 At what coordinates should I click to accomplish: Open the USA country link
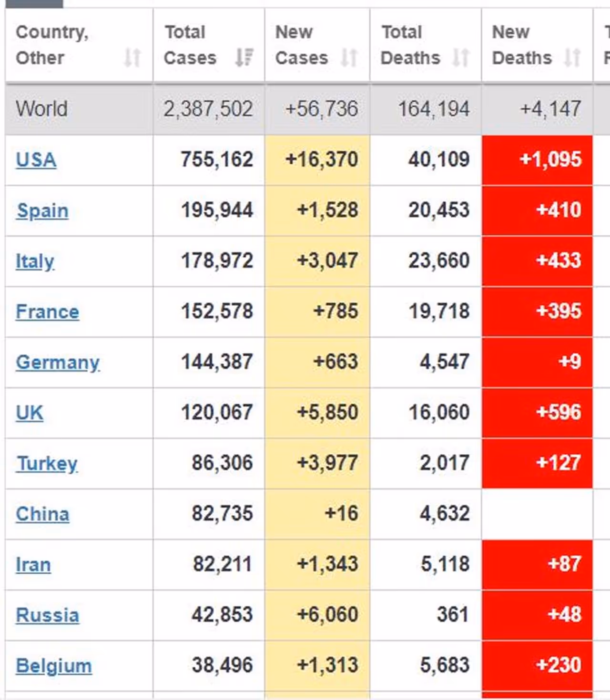[36, 160]
